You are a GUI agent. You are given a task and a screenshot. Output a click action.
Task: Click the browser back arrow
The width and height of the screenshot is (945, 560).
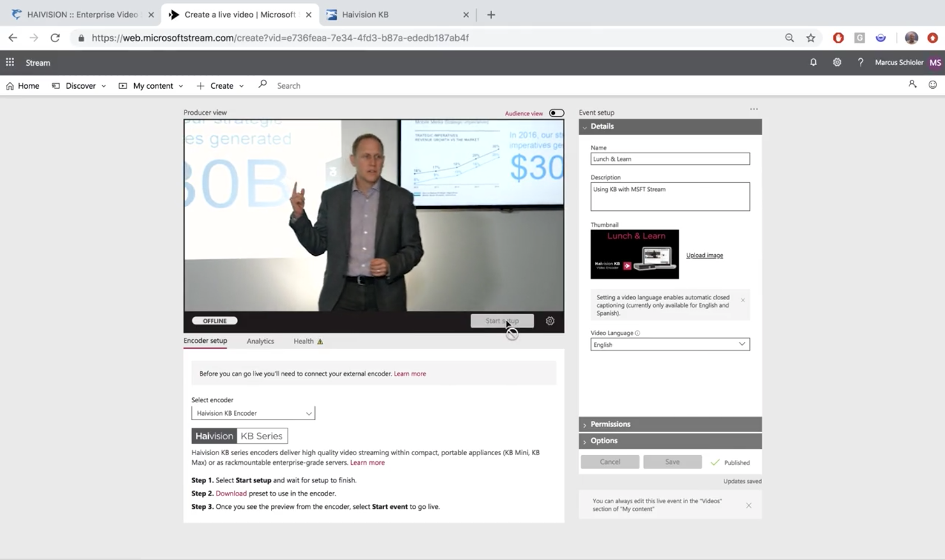(x=13, y=38)
